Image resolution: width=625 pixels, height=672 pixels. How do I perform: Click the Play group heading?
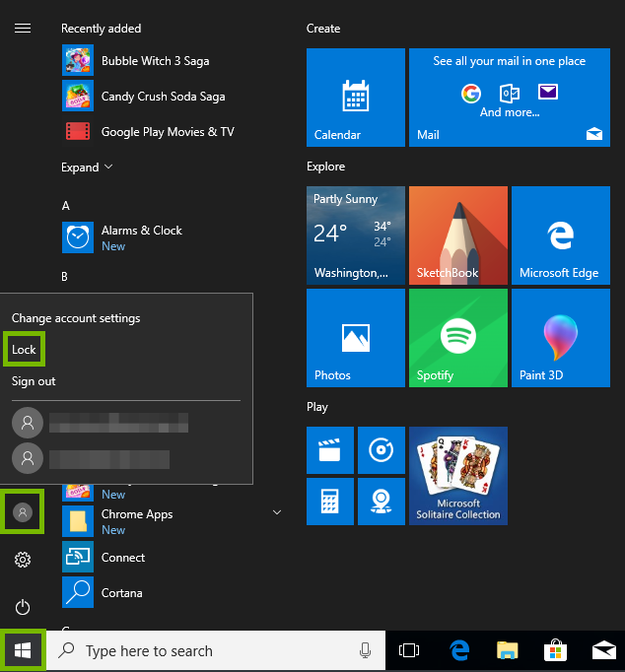[316, 407]
